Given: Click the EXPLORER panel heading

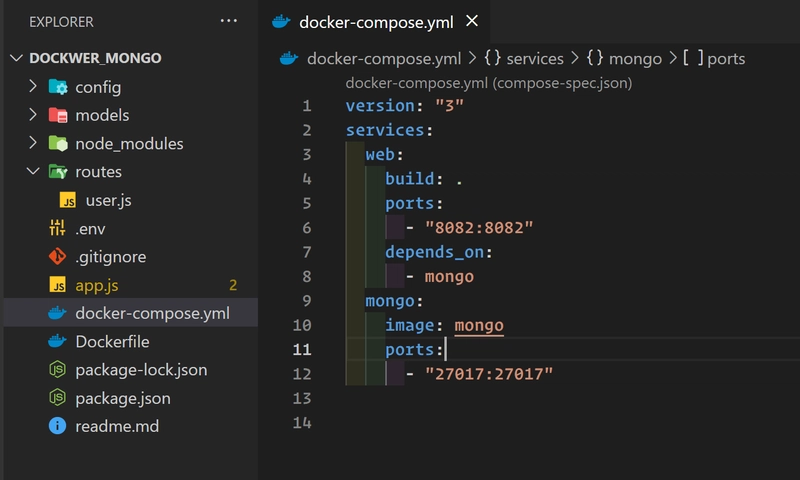Looking at the screenshot, I should point(61,22).
